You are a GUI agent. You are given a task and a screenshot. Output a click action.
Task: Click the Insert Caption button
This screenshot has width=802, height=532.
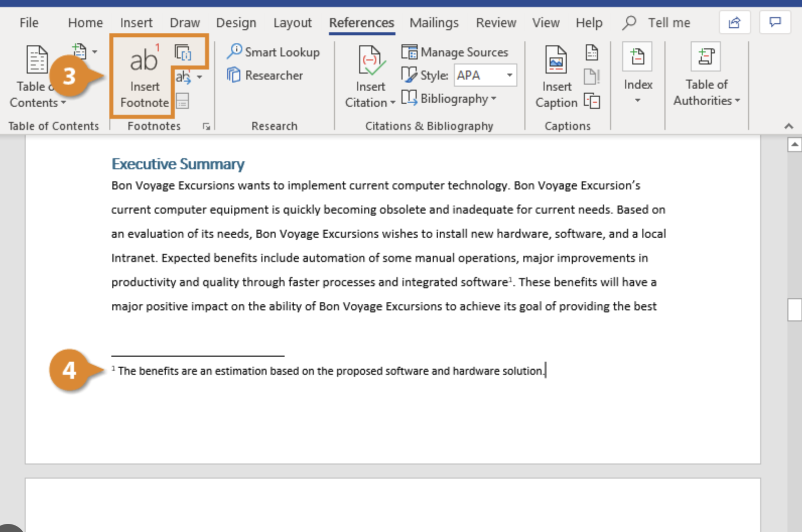coord(556,77)
